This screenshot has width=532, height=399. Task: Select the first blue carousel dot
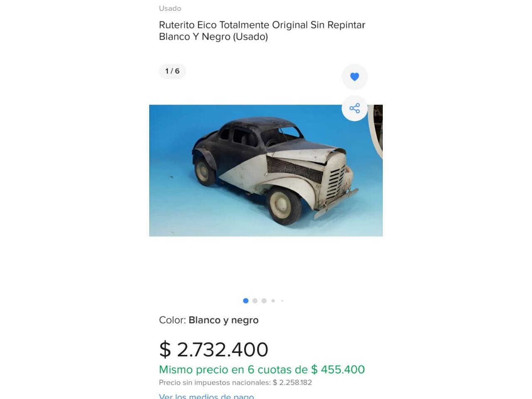click(246, 301)
